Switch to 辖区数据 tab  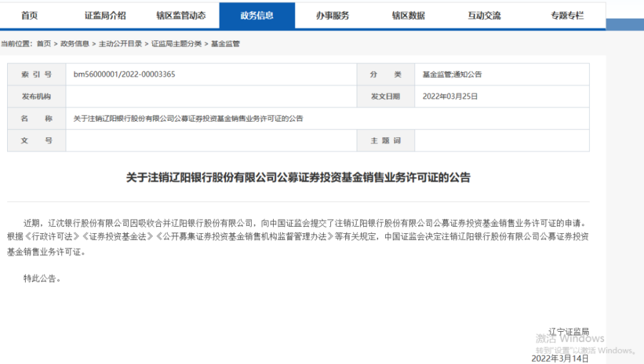tap(409, 15)
